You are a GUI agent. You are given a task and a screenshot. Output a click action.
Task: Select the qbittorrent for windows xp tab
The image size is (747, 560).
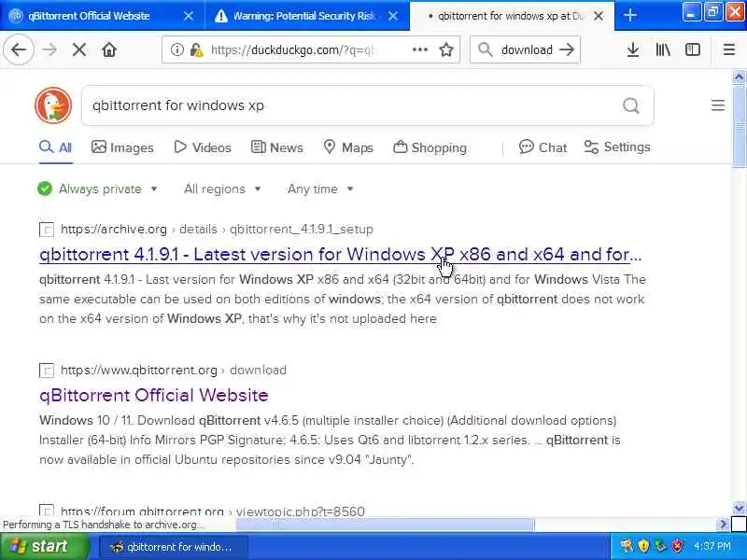coord(512,16)
